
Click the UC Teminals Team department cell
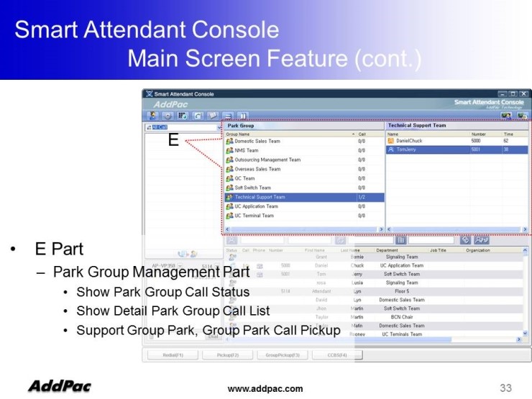[402, 334]
